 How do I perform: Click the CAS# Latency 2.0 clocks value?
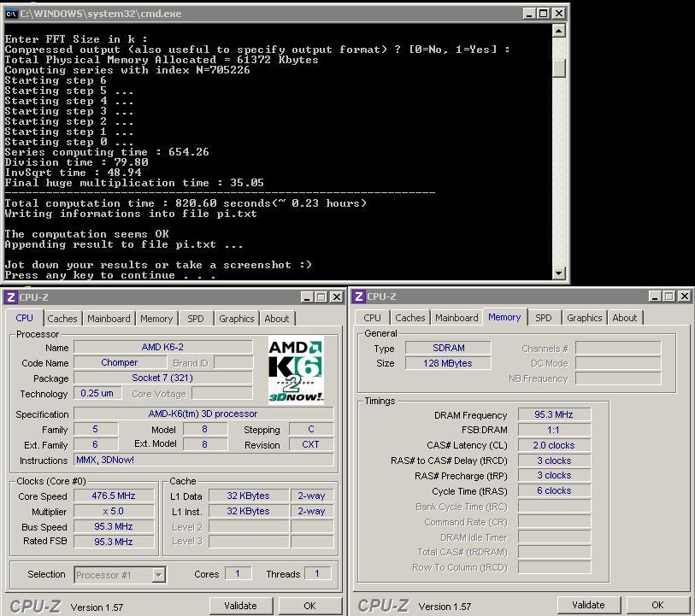point(554,445)
